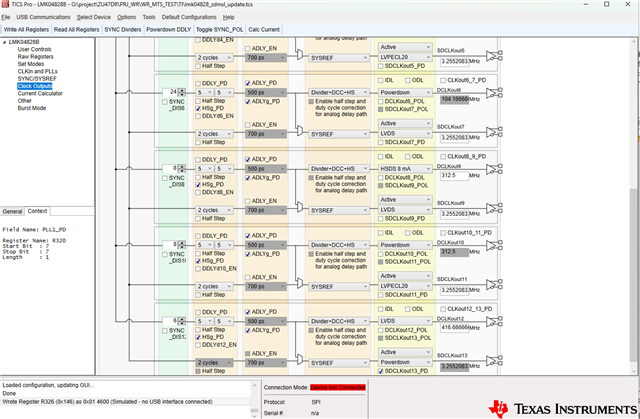This screenshot has width=640, height=419.
Task: Open the Select Device menu
Action: 94,17
